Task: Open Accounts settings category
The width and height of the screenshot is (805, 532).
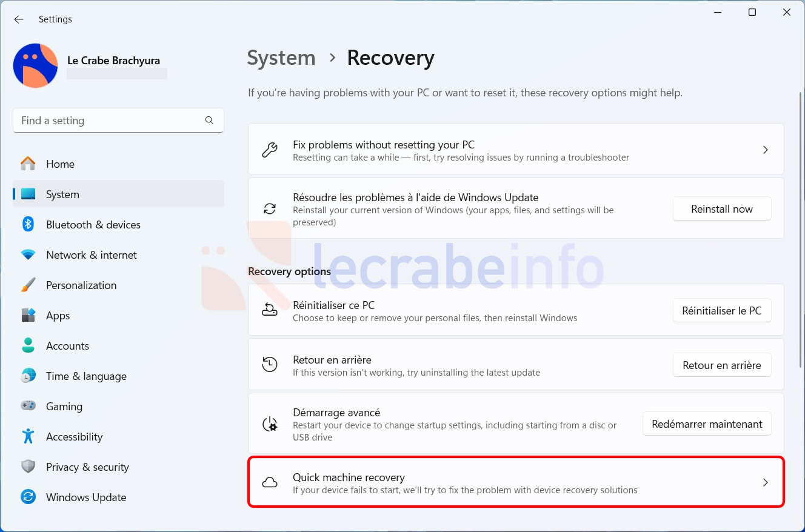Action: click(118, 345)
